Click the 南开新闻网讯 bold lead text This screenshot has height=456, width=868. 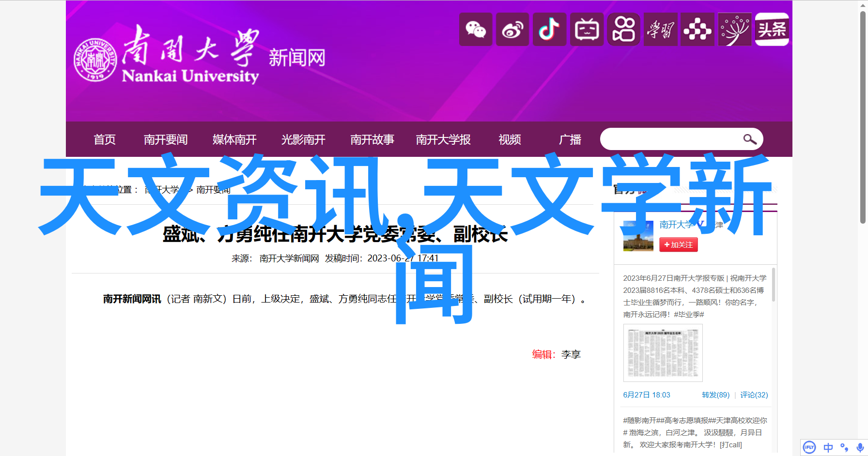click(132, 299)
